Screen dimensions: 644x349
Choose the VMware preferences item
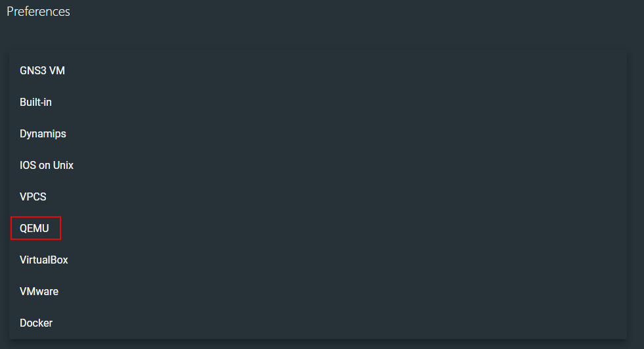(x=39, y=292)
